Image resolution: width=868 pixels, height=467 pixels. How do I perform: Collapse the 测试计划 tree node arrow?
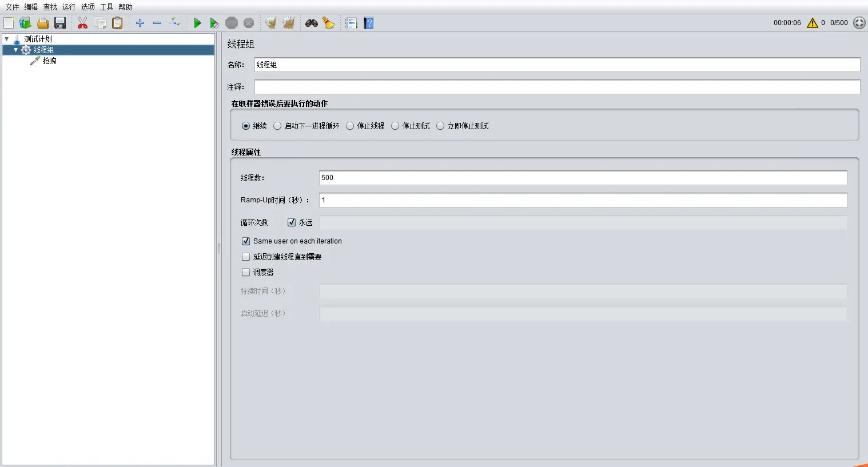[7, 39]
